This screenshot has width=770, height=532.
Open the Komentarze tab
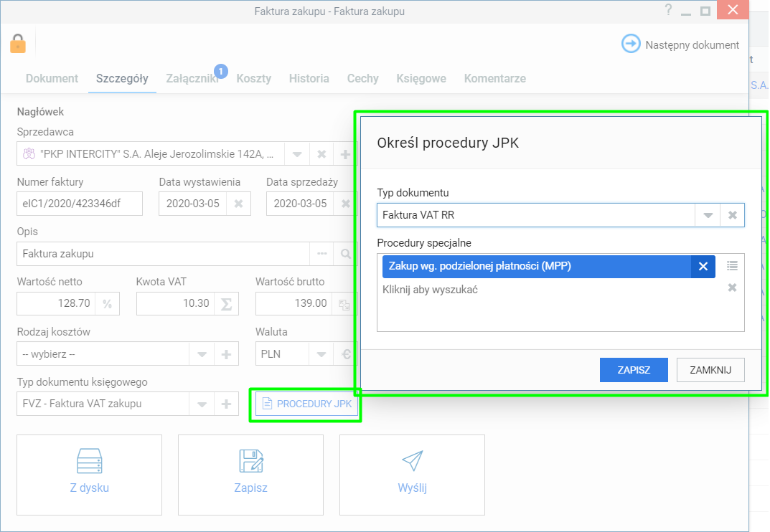click(495, 79)
